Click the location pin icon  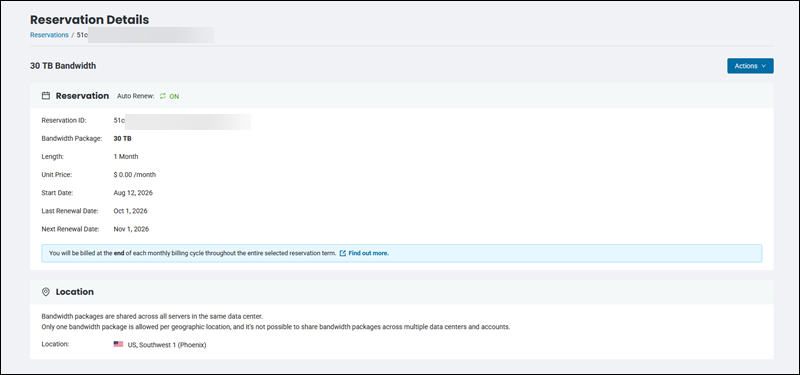46,292
